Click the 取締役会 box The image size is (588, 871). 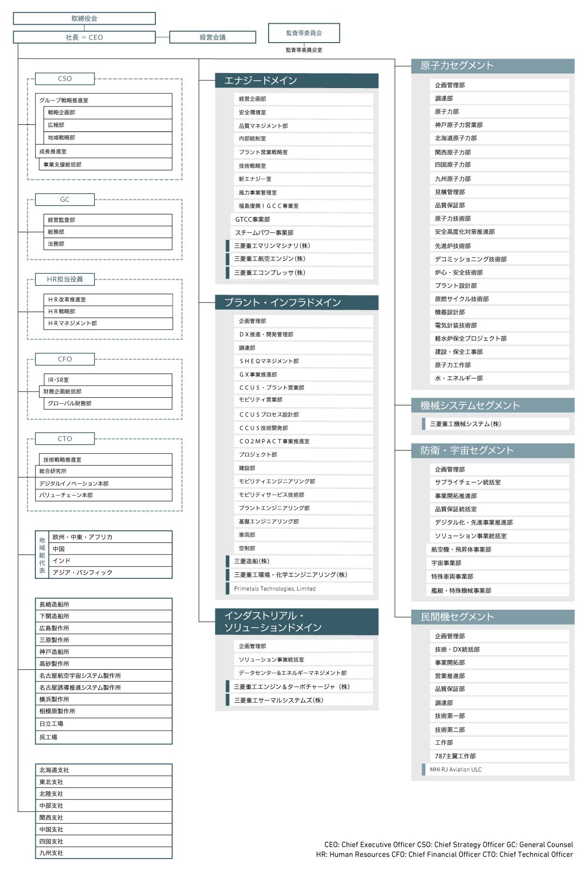(84, 18)
